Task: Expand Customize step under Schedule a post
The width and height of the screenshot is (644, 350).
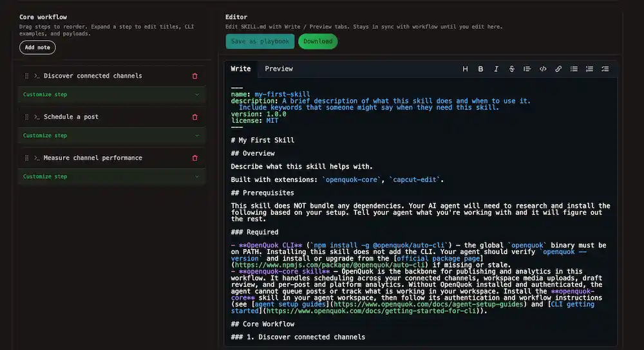Action: (111, 135)
